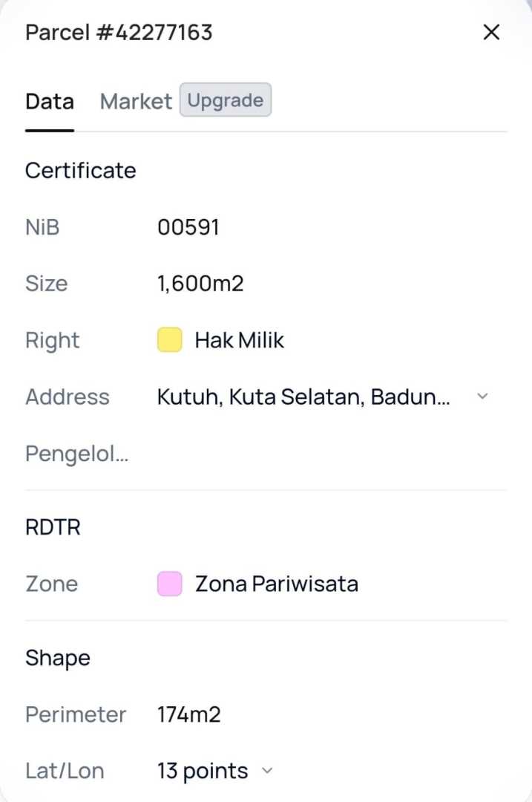Click the Parcel #42277163 title
The height and width of the screenshot is (802, 532).
(x=119, y=32)
